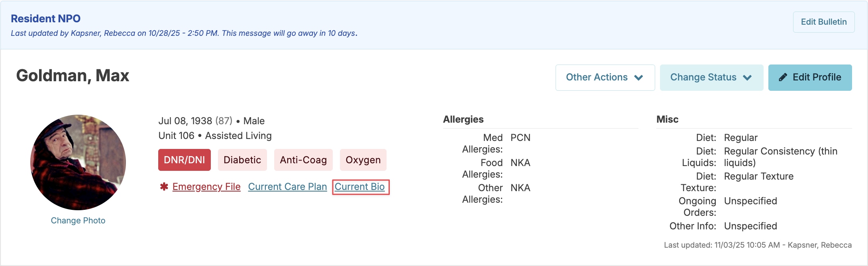
Task: Click the Goldman, Max resident name heading
Action: (73, 76)
